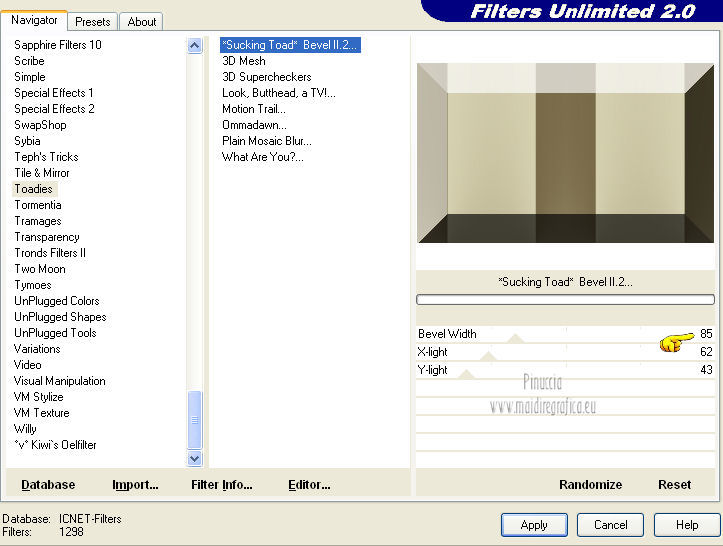This screenshot has height=546, width=723.
Task: Select Tile & Mirror category
Action: (41, 173)
